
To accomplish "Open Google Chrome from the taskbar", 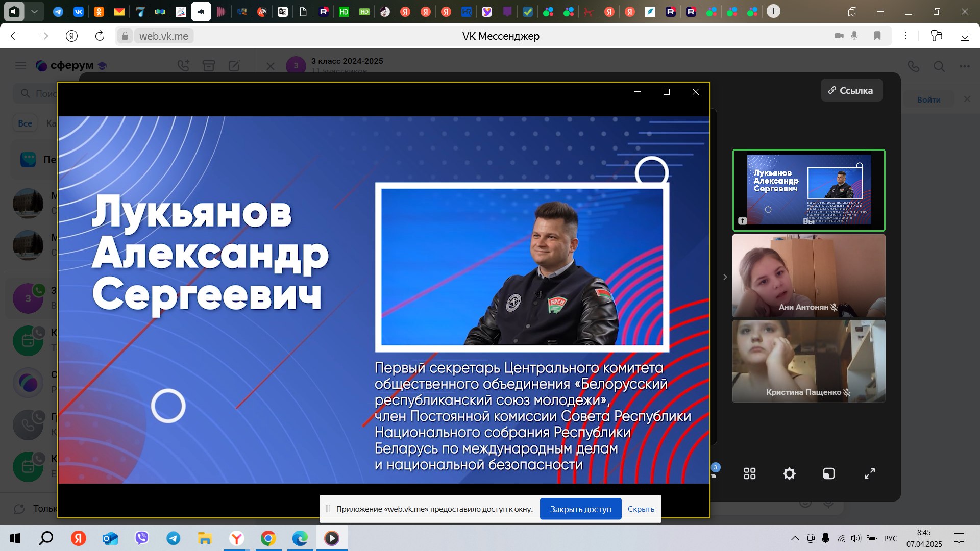I will 268,538.
